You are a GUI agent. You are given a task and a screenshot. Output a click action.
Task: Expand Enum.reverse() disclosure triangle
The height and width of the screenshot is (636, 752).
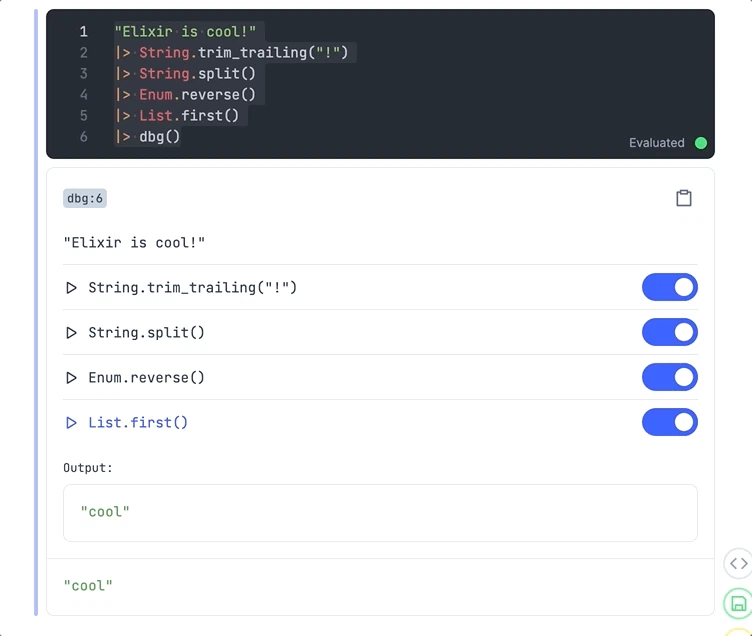pyautogui.click(x=71, y=378)
